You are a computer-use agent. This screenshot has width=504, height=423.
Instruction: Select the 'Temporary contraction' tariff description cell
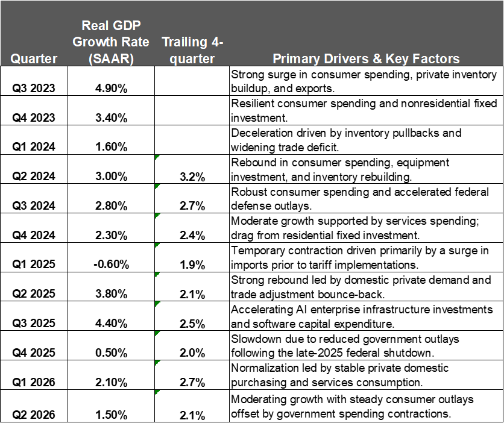click(x=366, y=257)
